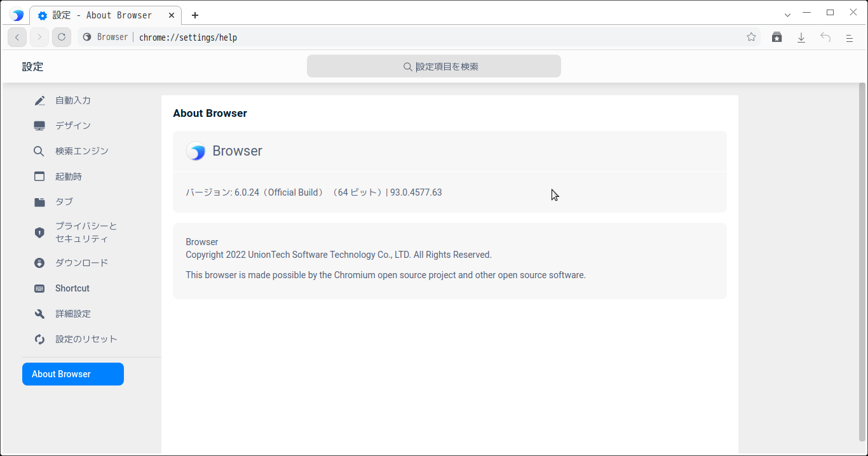Image resolution: width=868 pixels, height=456 pixels.
Task: Open a new tab with the plus button
Action: [195, 15]
